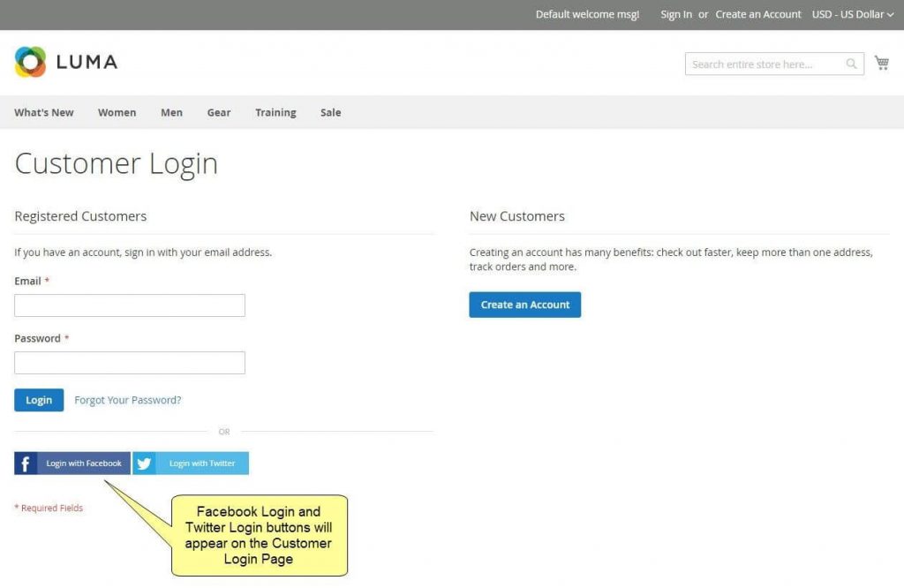904x588 pixels.
Task: Click the New Customers heading
Action: [517, 216]
